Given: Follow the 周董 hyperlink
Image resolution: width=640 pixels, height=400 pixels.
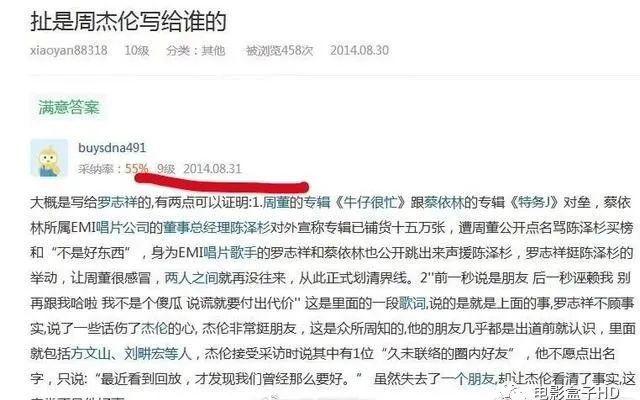Looking at the screenshot, I should [x=276, y=202].
